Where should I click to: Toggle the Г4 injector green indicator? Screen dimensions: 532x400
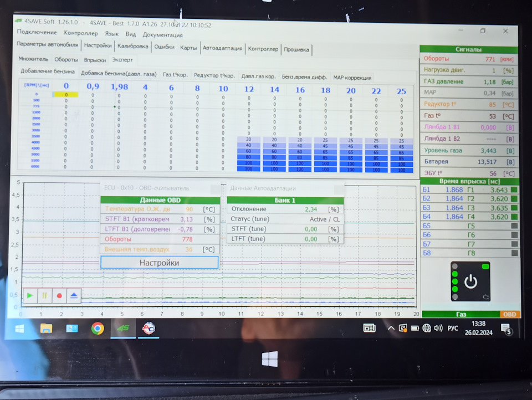click(514, 217)
